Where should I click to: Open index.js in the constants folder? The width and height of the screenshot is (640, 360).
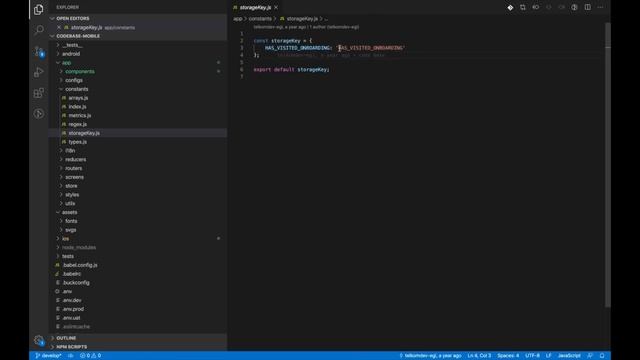click(138, 107)
